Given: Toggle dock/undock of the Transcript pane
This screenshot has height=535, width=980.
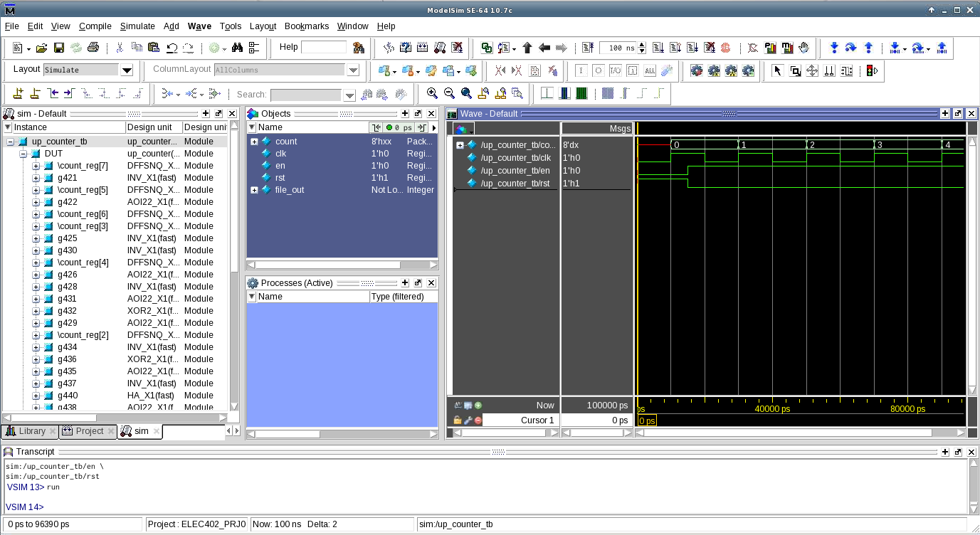Looking at the screenshot, I should pyautogui.click(x=958, y=452).
